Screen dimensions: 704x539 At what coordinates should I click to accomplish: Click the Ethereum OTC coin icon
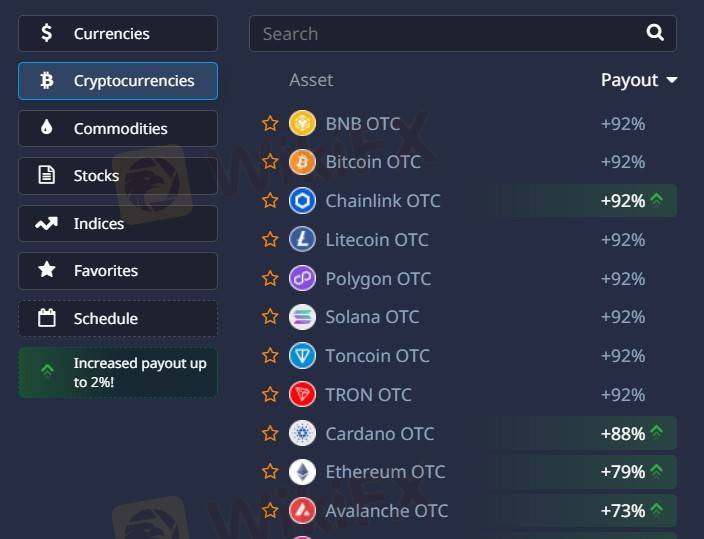302,472
